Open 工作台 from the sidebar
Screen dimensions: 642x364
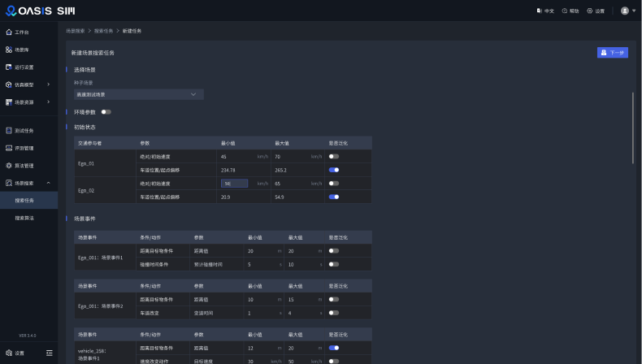[x=21, y=32]
